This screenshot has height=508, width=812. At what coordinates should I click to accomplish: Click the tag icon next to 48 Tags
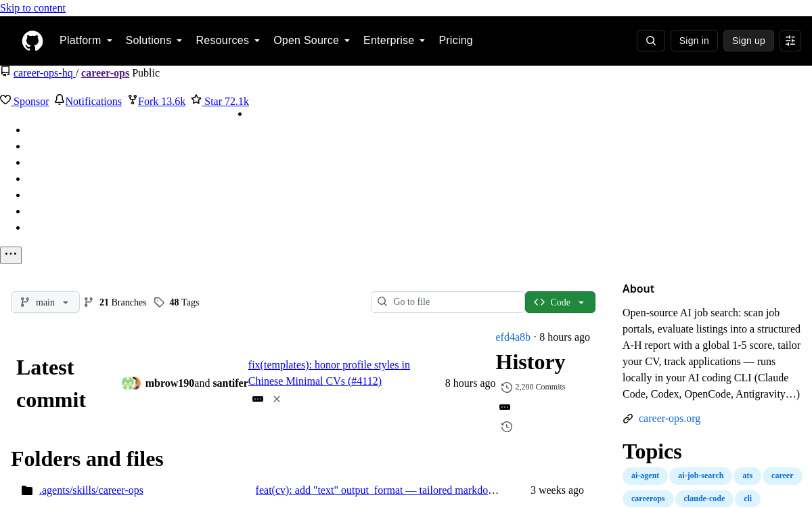pyautogui.click(x=159, y=302)
